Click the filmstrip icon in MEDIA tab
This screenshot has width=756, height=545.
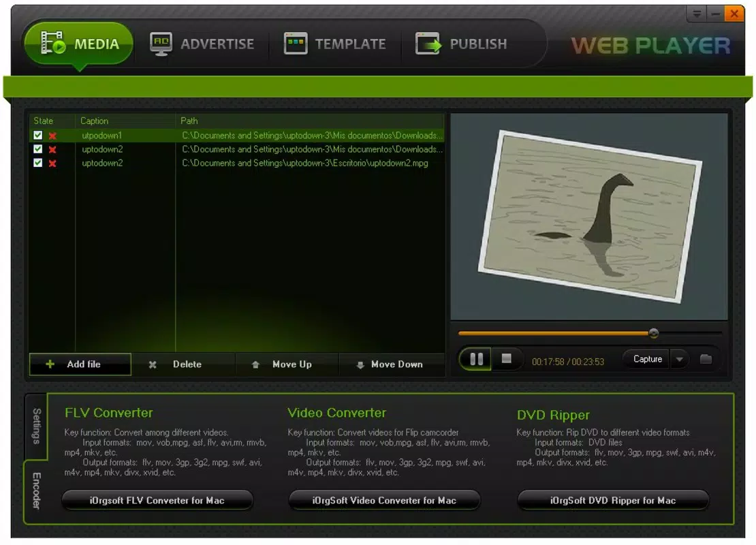53,42
